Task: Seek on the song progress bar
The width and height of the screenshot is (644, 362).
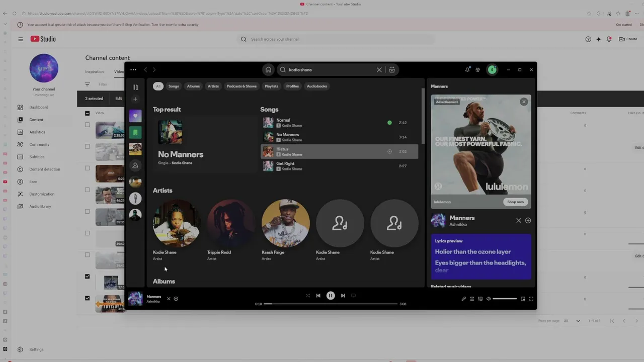Action: tap(331, 304)
